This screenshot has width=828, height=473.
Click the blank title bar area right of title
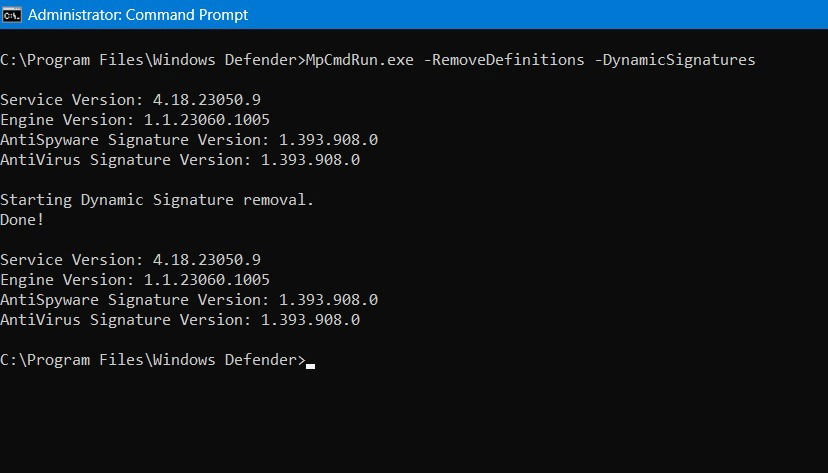(550, 15)
